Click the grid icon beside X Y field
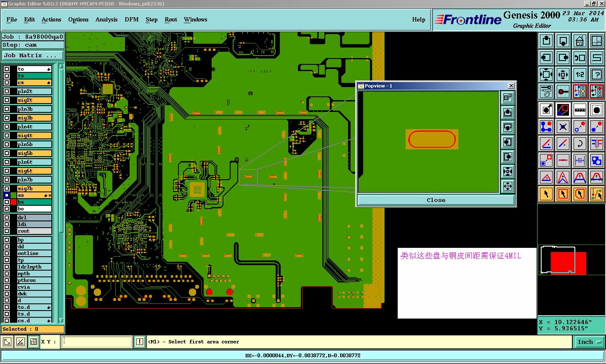Screen dimensions: 606x364 pos(34,342)
